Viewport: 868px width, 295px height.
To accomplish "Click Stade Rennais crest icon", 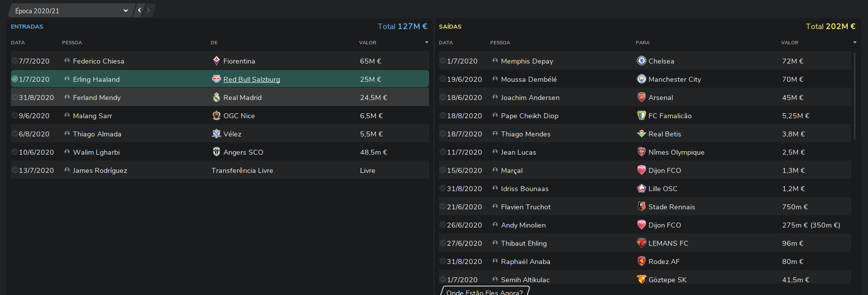I will click(x=641, y=206).
